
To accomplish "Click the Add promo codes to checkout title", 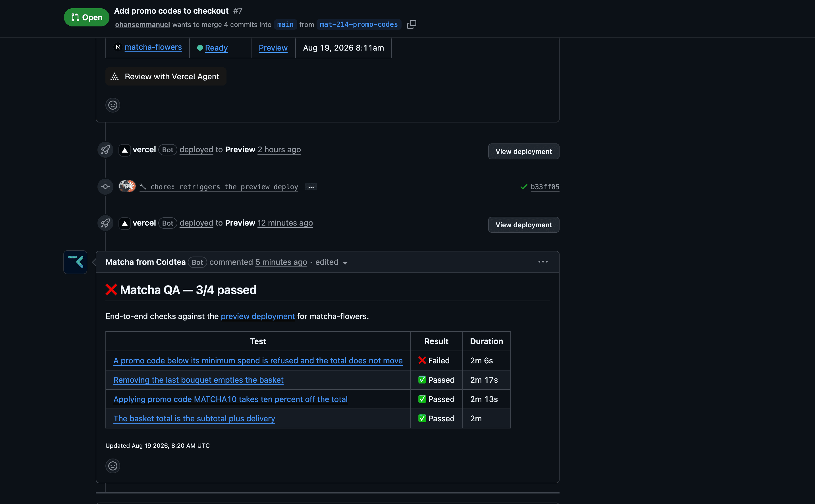I will coord(171,11).
